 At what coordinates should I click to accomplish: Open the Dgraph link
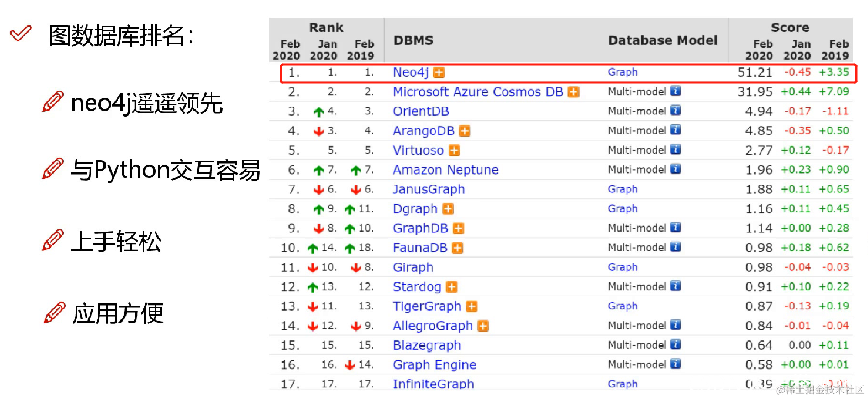click(x=415, y=209)
